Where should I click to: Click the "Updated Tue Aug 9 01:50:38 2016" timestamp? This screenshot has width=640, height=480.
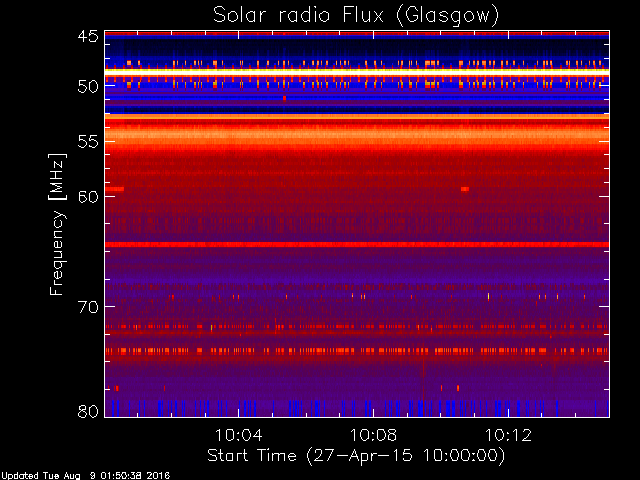point(85,476)
